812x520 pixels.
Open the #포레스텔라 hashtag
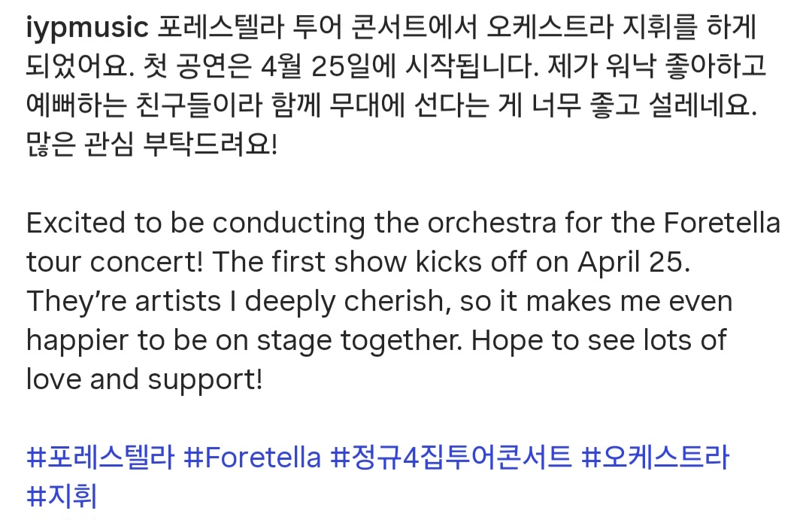point(100,457)
